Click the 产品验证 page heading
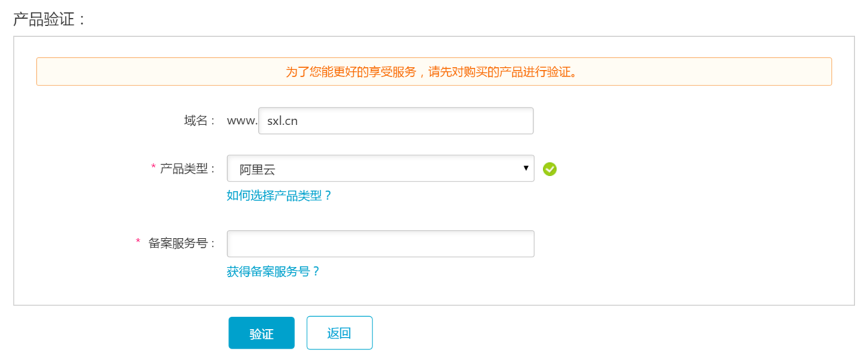Screen dimensions: 868x358 click(50, 20)
